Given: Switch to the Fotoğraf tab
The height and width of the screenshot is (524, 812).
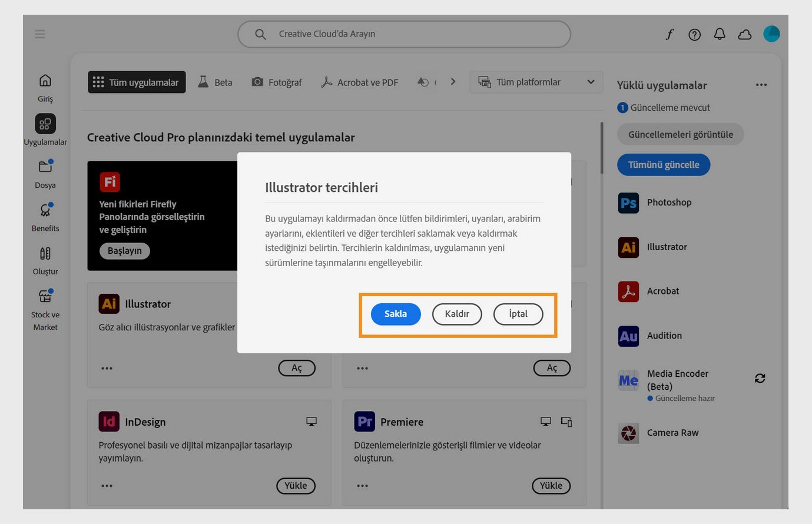Looking at the screenshot, I should click(276, 82).
